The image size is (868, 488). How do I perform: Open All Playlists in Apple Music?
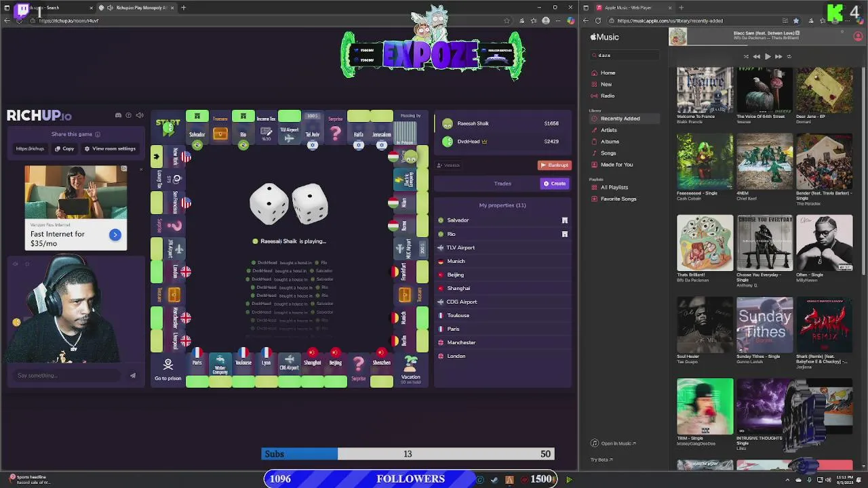pyautogui.click(x=614, y=187)
